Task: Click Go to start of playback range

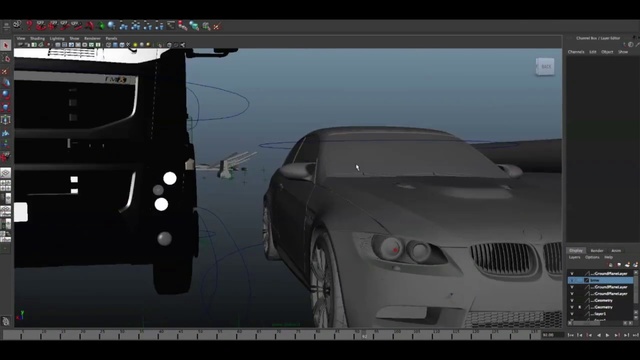Action: point(570,335)
